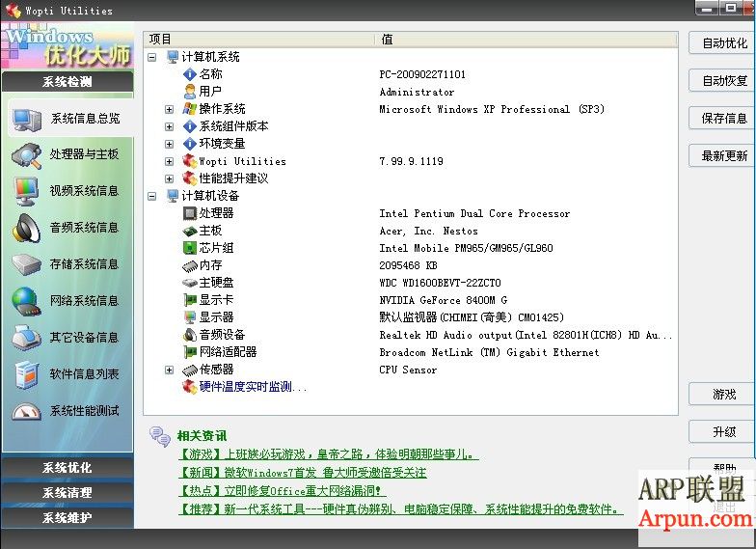The image size is (756, 549).
Task: Expand the 性能提升建议 node
Action: 170,179
